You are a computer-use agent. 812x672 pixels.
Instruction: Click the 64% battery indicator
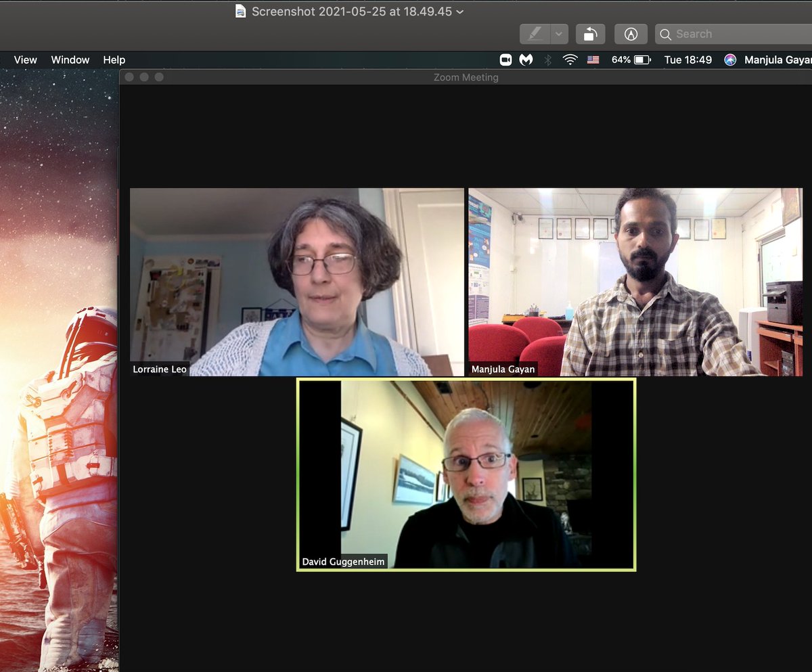pyautogui.click(x=631, y=60)
